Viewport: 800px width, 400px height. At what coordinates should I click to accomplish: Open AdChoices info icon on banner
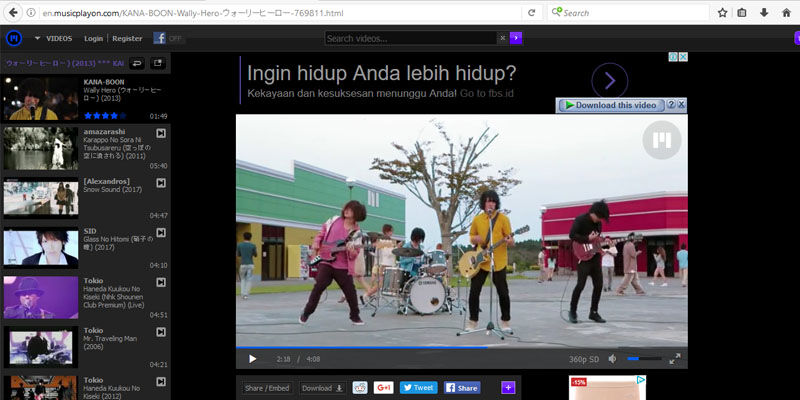point(673,57)
